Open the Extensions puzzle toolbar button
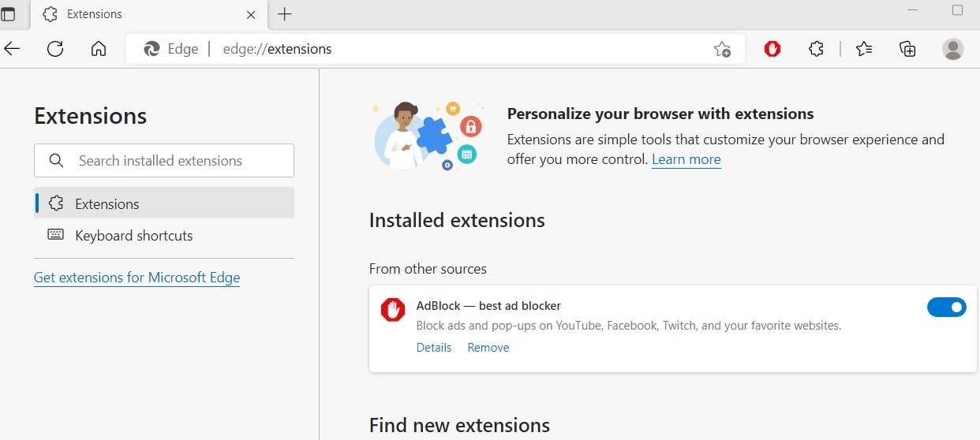Screen dimensions: 980x440 click(816, 49)
